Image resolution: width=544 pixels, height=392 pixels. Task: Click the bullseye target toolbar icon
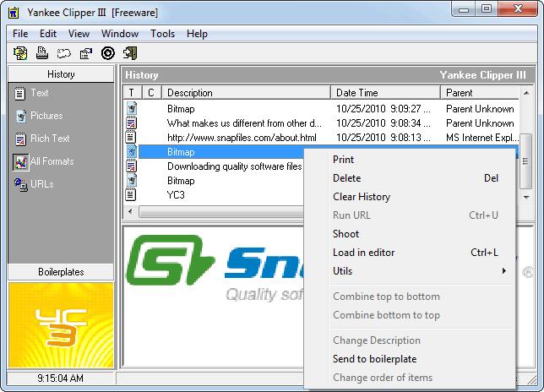[108, 53]
